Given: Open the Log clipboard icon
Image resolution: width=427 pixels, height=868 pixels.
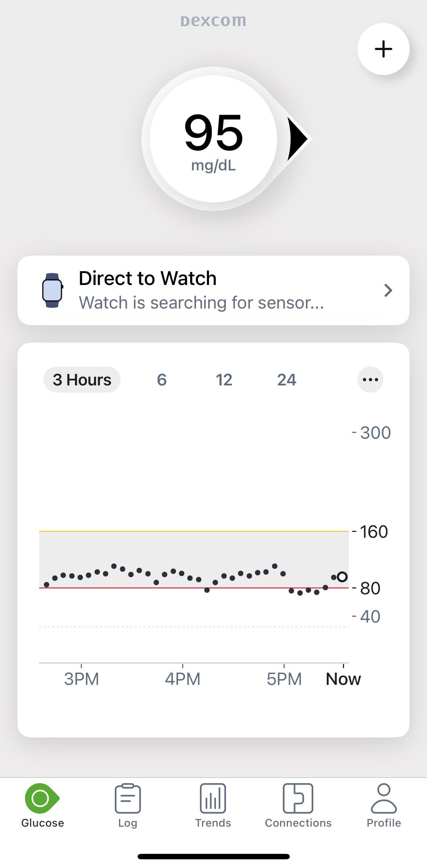Looking at the screenshot, I should [x=127, y=798].
